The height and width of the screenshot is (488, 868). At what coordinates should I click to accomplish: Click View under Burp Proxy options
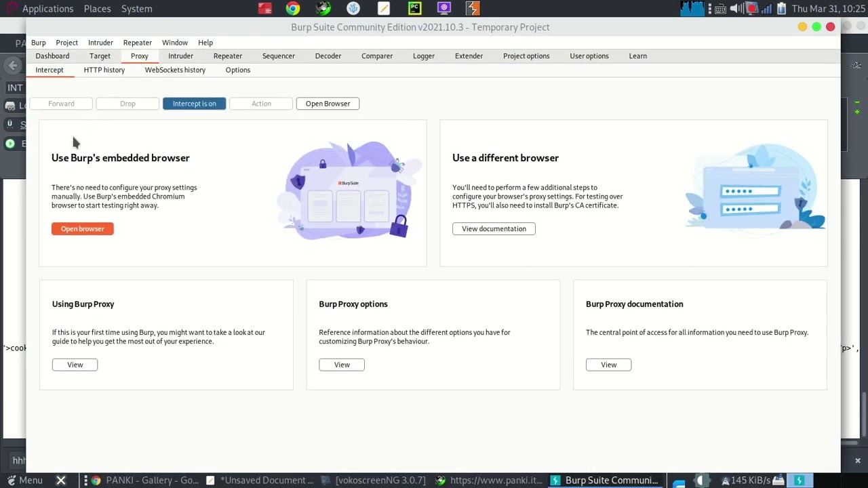point(342,365)
